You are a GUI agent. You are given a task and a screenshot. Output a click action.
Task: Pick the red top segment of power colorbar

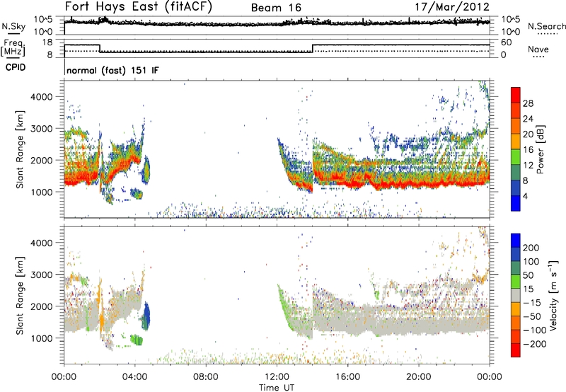[516, 95]
